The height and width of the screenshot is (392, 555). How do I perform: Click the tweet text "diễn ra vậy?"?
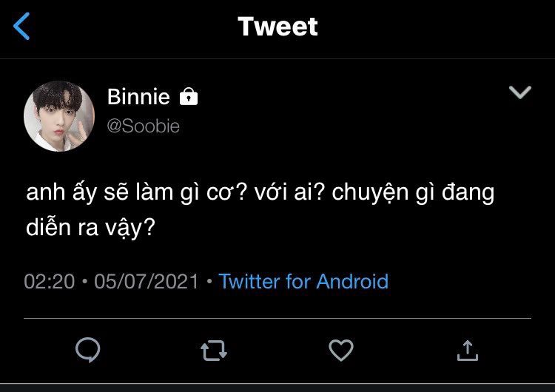(x=90, y=226)
